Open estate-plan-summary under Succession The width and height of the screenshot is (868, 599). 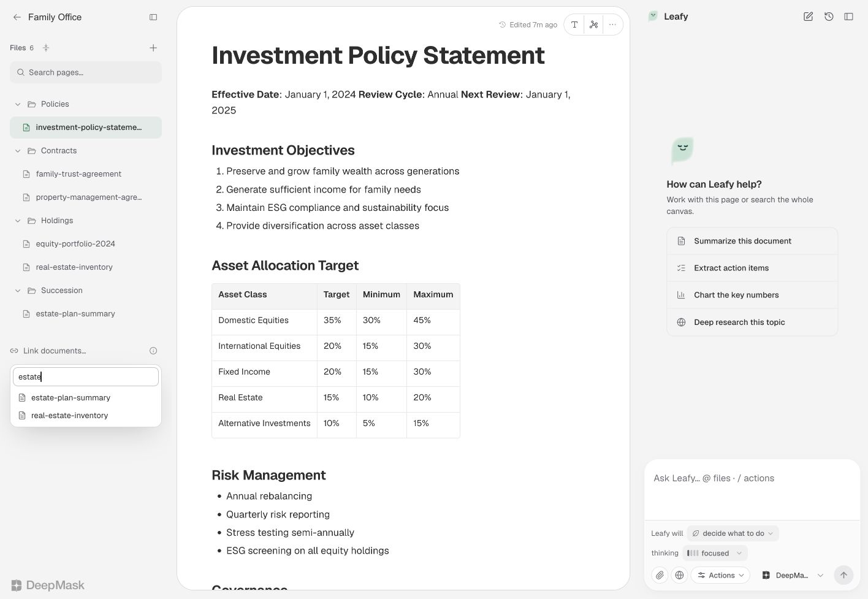coord(86,314)
